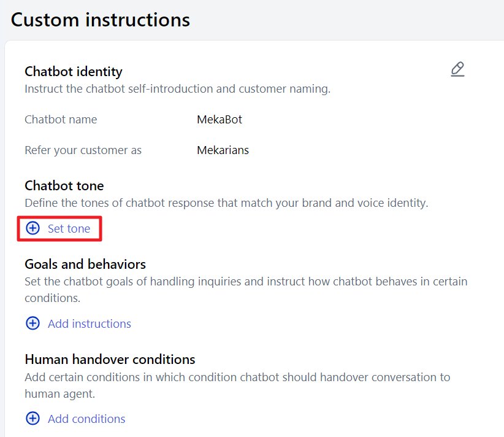Open the Set tone link
The image size is (504, 437).
(x=69, y=228)
